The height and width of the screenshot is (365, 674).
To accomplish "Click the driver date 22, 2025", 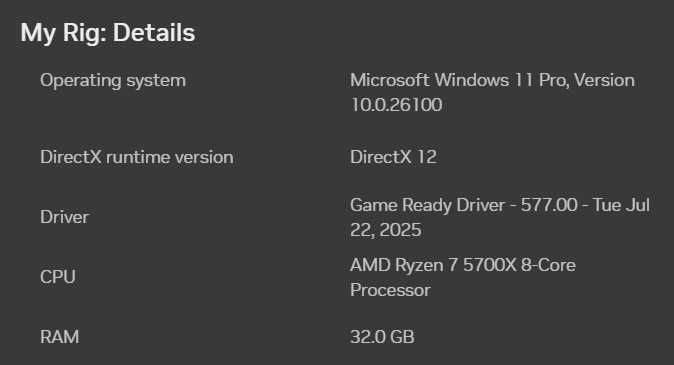I will [x=386, y=230].
